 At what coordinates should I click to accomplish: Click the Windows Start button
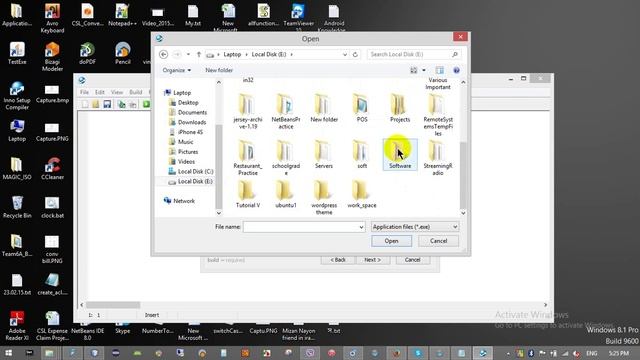tap(8, 353)
